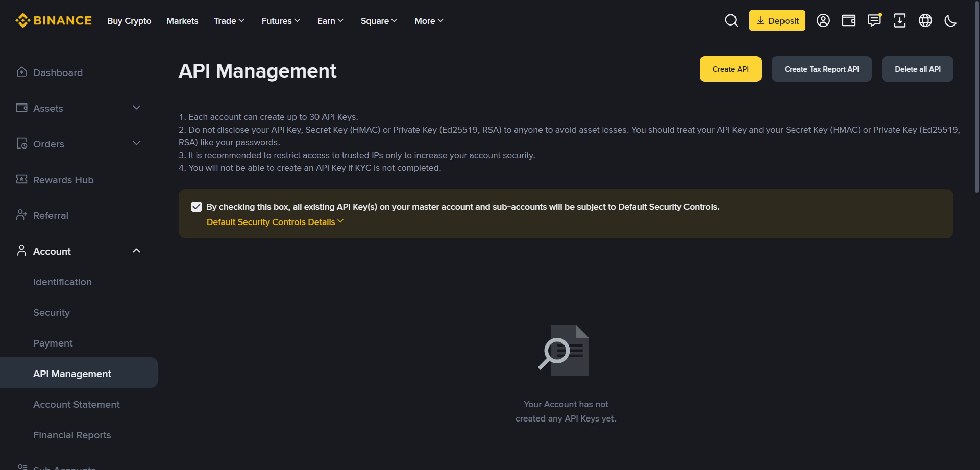980x470 pixels.
Task: Open the wallet icon in header
Action: pos(848,20)
